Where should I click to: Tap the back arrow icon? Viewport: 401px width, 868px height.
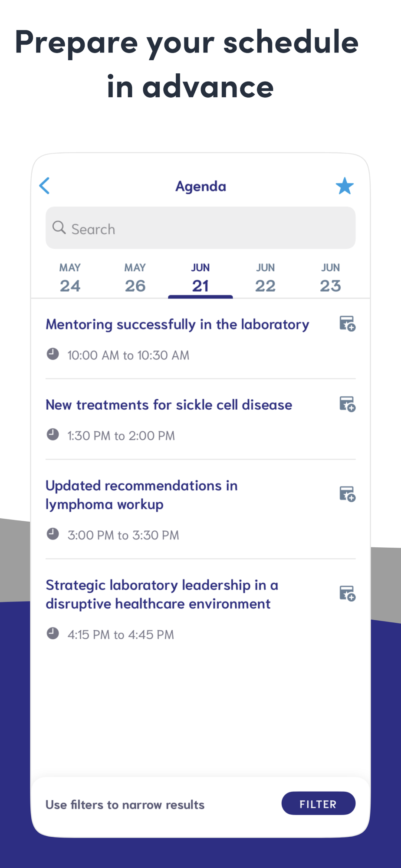click(x=45, y=186)
